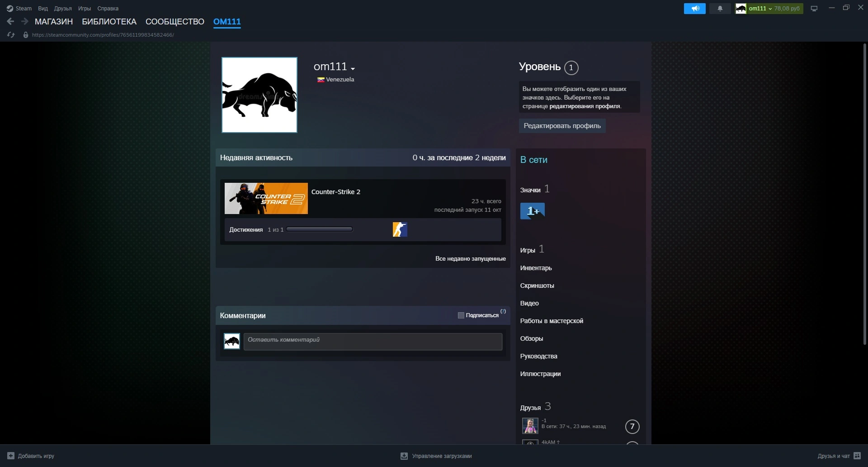Open the СООБЩЕСТВО tab
Viewport: 868px width, 467px height.
[175, 22]
